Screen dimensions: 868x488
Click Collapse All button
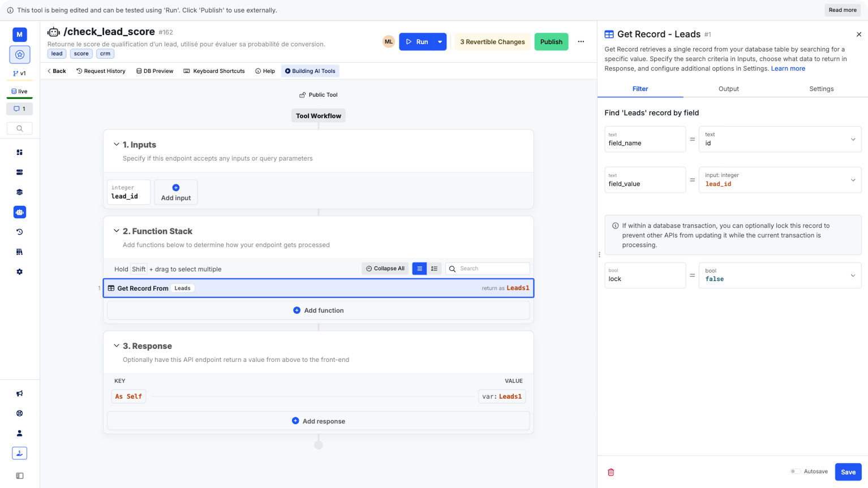coord(385,269)
